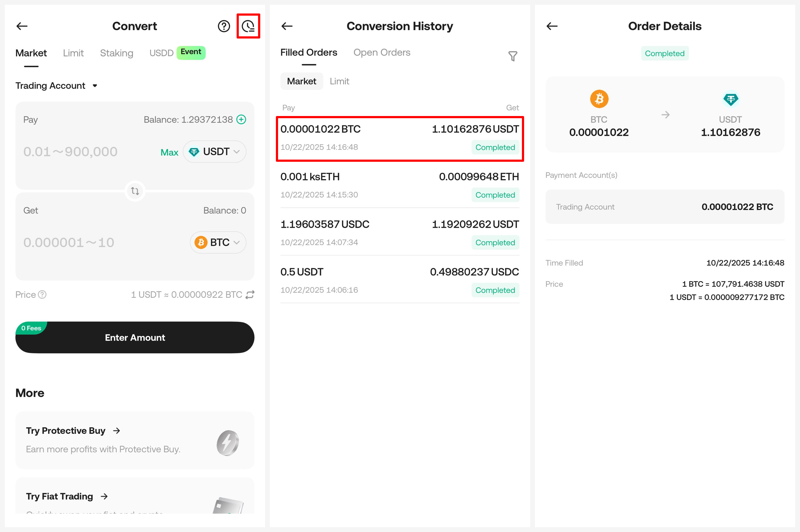The image size is (800, 532).
Task: Go back from the Convert screen
Action: coord(22,26)
